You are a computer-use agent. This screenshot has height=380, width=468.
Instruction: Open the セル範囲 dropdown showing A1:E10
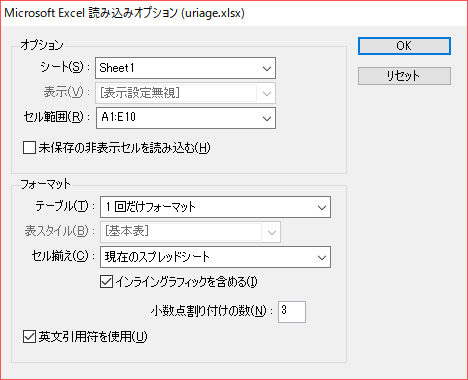(186, 118)
